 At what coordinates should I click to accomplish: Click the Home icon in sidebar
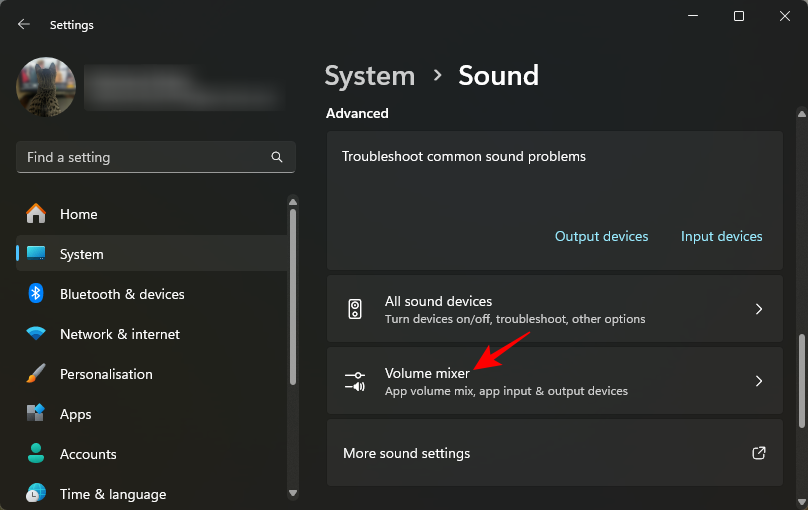click(x=36, y=214)
